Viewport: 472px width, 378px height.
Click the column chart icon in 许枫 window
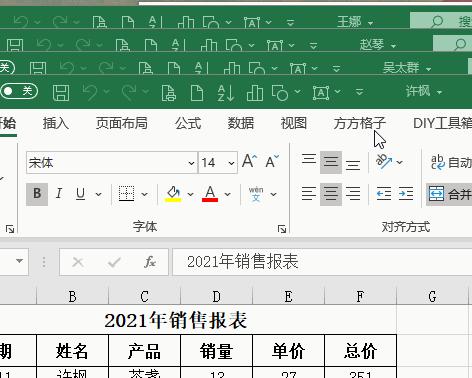pos(255,92)
